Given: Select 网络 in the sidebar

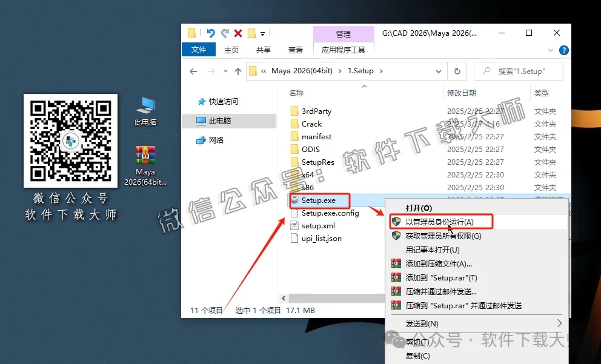Looking at the screenshot, I should 217,140.
